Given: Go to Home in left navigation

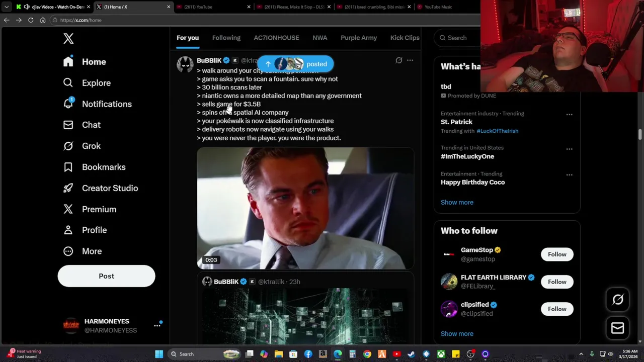Looking at the screenshot, I should point(85,62).
